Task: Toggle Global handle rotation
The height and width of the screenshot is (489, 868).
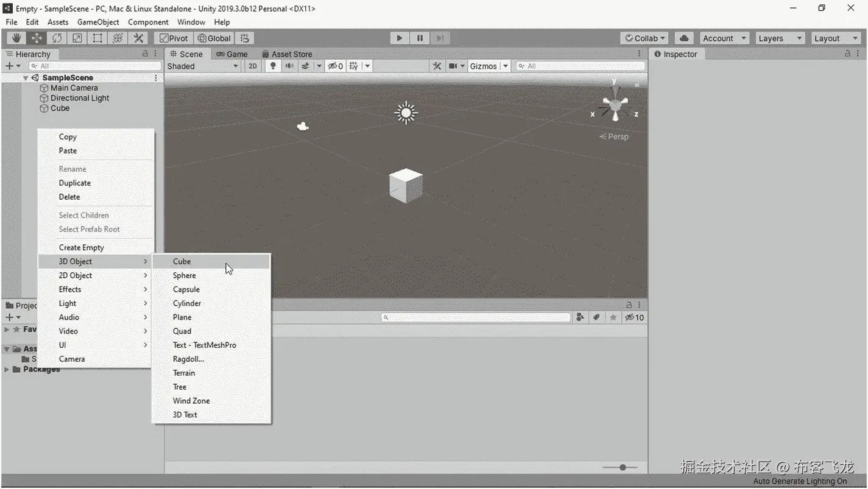Action: [x=214, y=38]
